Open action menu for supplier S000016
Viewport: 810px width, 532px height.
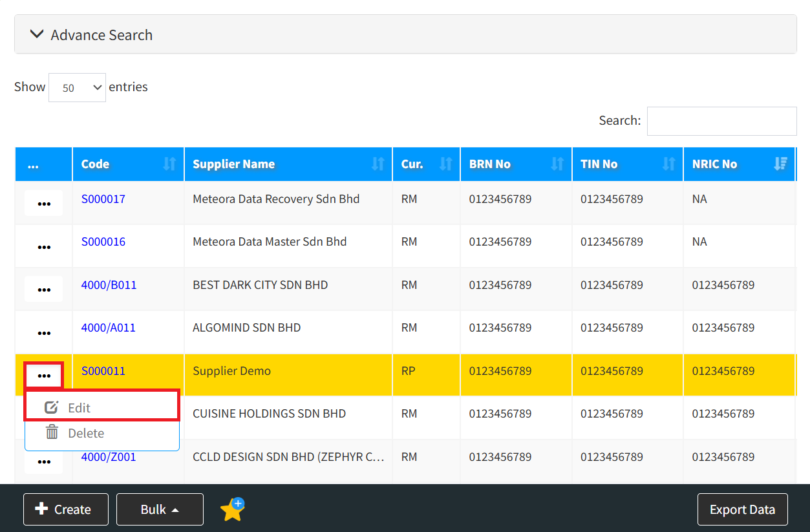[44, 247]
